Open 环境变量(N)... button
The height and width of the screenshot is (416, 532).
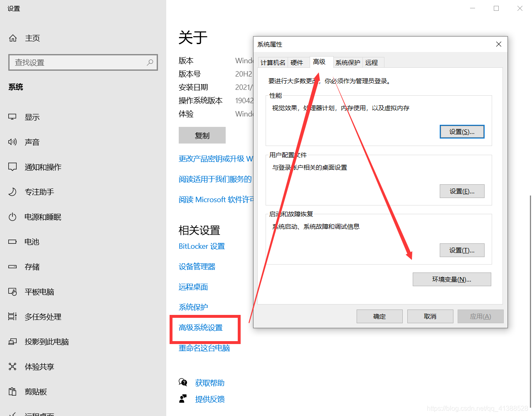(x=452, y=280)
